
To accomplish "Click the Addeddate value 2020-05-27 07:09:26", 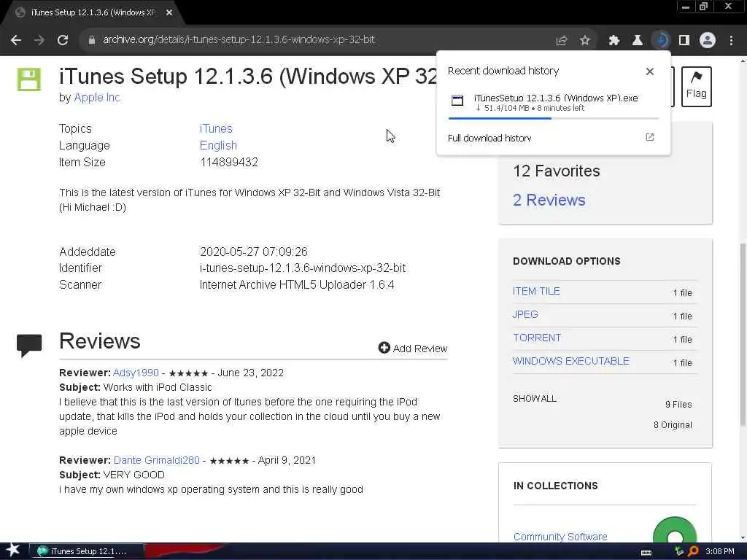I will pyautogui.click(x=253, y=252).
